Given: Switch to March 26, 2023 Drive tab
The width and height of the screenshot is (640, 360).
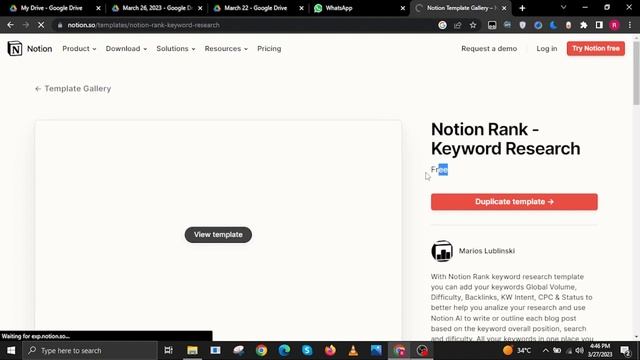Looking at the screenshot, I should [157, 8].
